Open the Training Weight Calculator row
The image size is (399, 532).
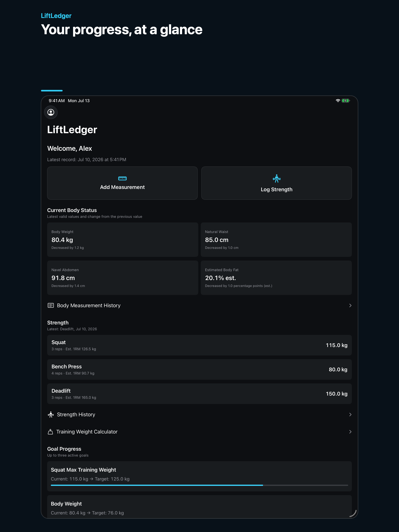pyautogui.click(x=199, y=432)
